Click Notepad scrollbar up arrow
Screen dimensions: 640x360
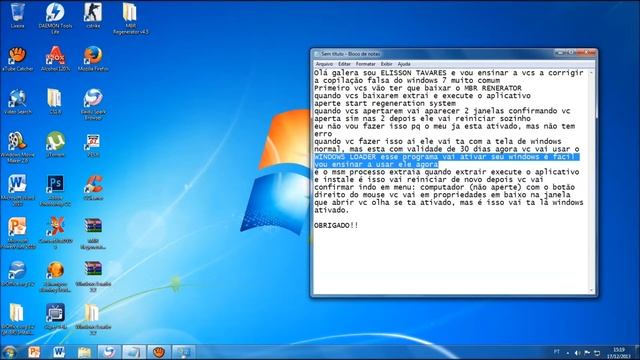click(591, 73)
